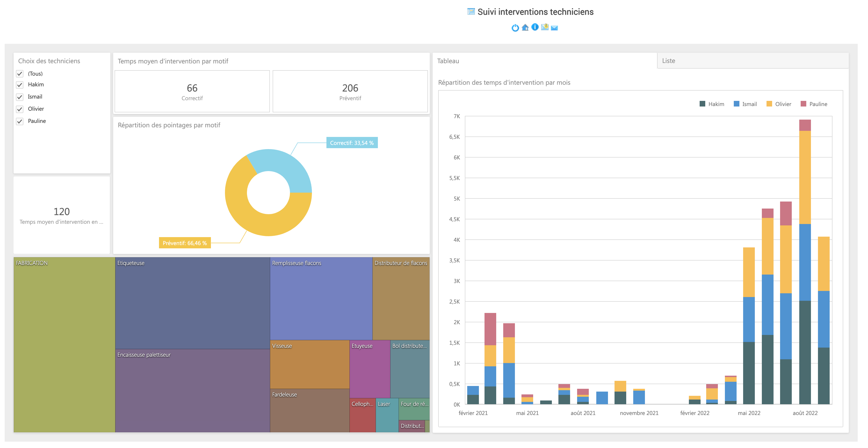The image size is (868, 448).
Task: Click the 66 Correctif card
Action: (192, 91)
